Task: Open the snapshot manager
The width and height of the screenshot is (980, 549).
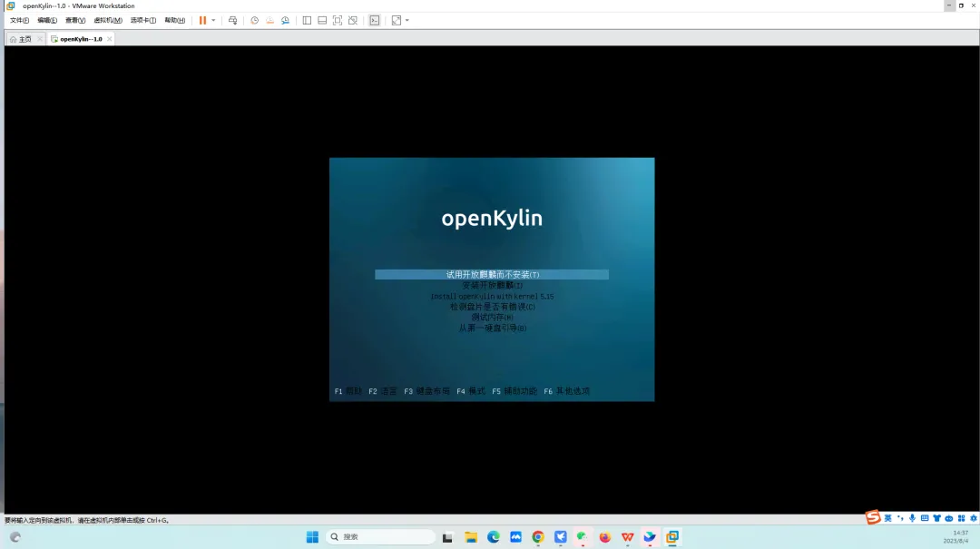Action: [286, 21]
